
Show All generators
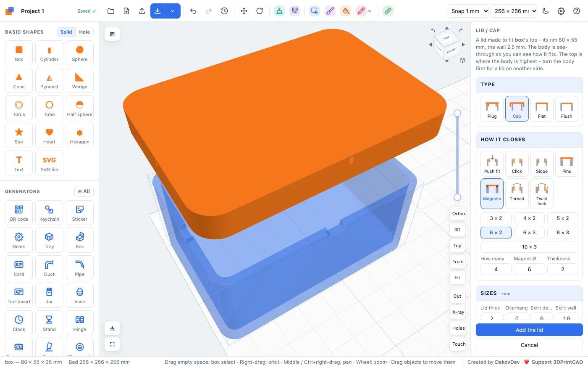(84, 191)
